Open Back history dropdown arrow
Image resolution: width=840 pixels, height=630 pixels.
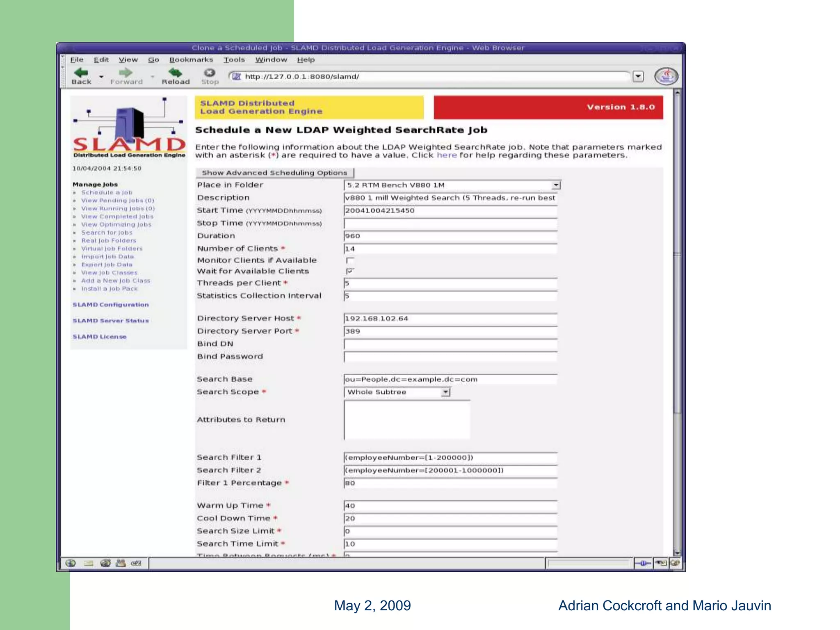pos(101,76)
